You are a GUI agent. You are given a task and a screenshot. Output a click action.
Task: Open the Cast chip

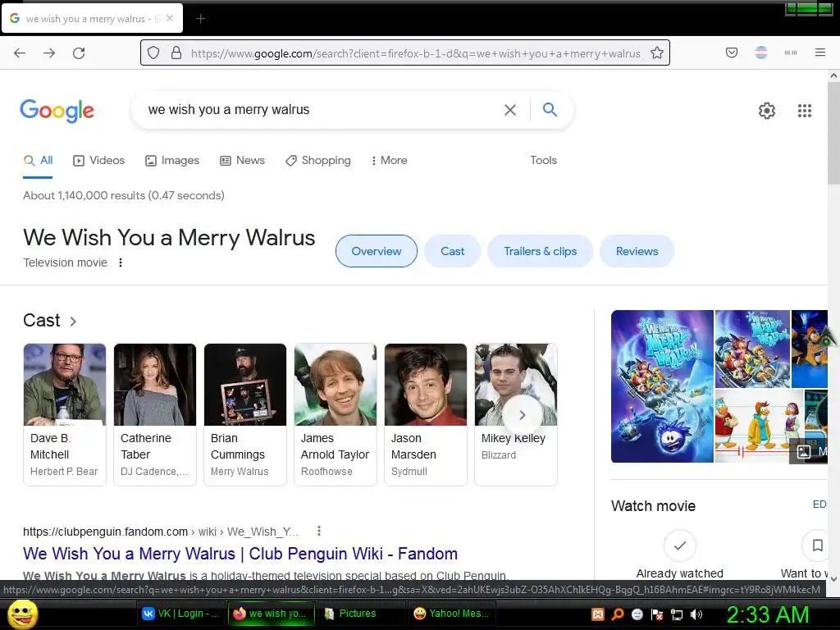pos(452,251)
